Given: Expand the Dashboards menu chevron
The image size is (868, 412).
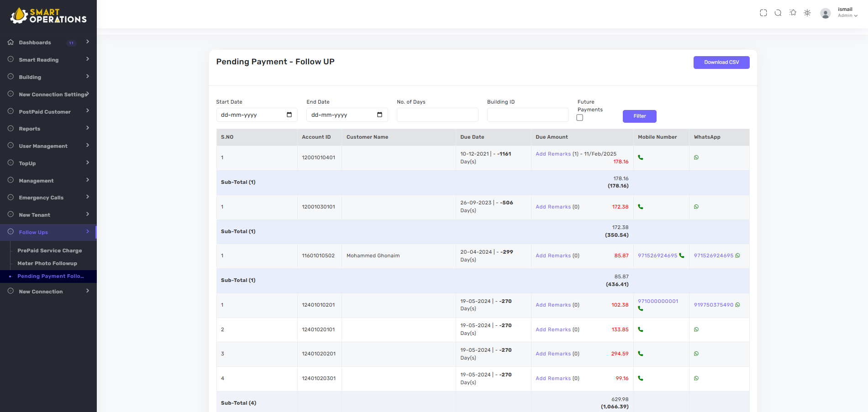Looking at the screenshot, I should click(x=87, y=42).
